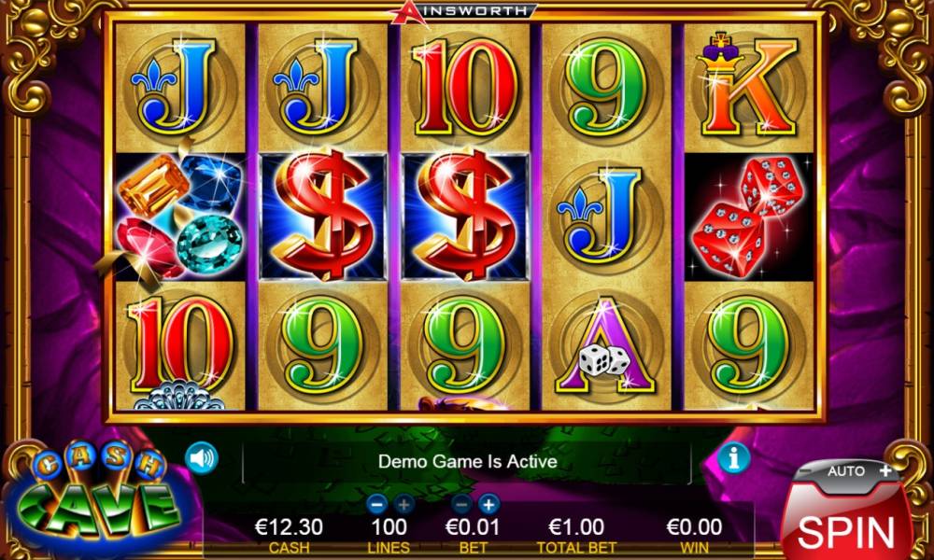Click the orange K crown symbol
934x560 pixels.
tap(748, 87)
